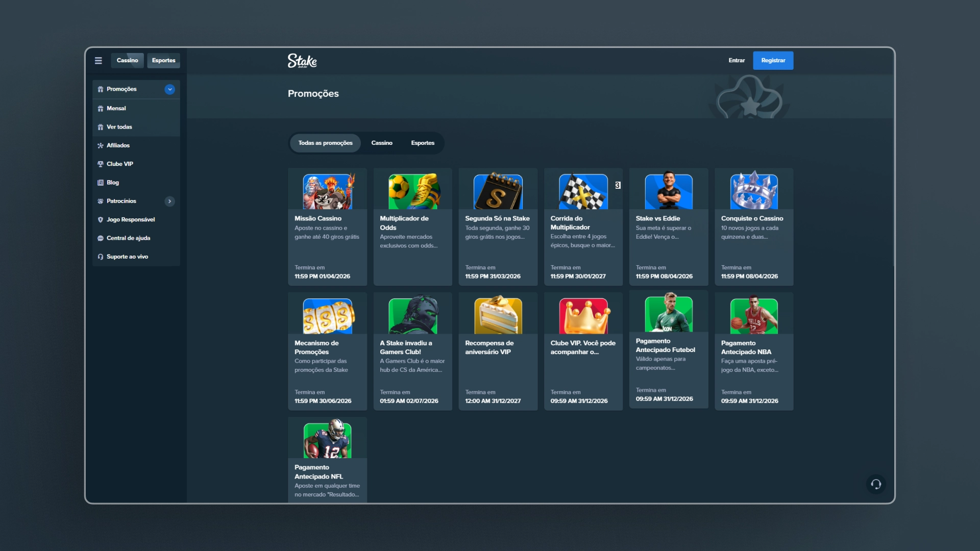The image size is (980, 551).
Task: Toggle to the Esportes top section
Action: 164,60
